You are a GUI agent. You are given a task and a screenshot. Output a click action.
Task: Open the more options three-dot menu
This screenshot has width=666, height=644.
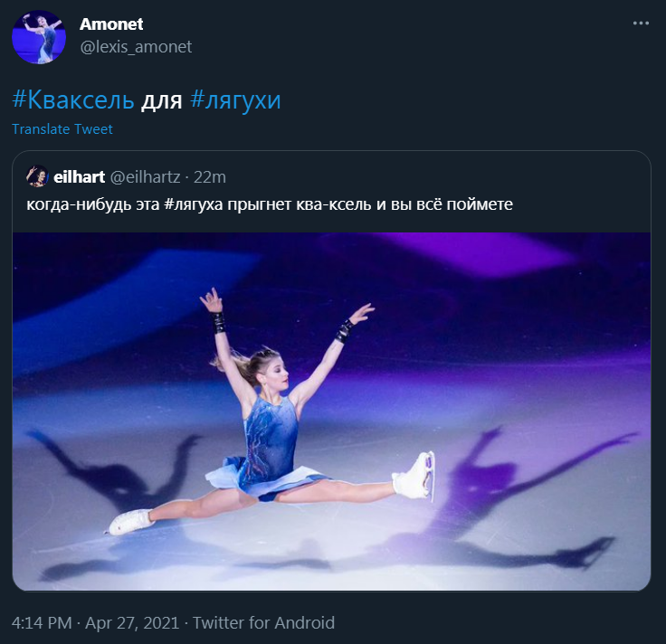tap(641, 23)
